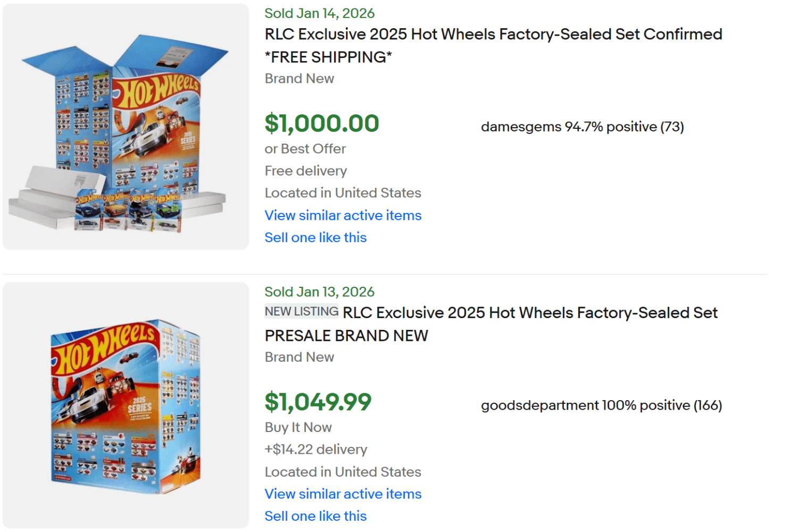Click the or Best Offer label

point(305,149)
